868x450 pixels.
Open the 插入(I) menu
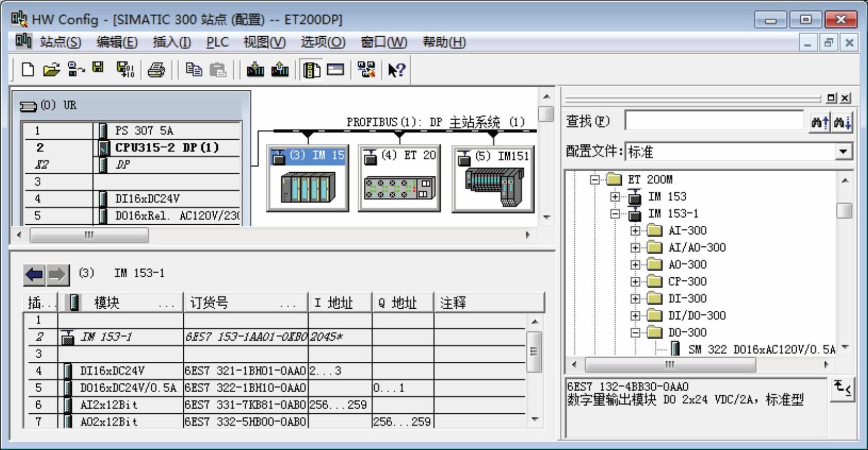pyautogui.click(x=172, y=42)
